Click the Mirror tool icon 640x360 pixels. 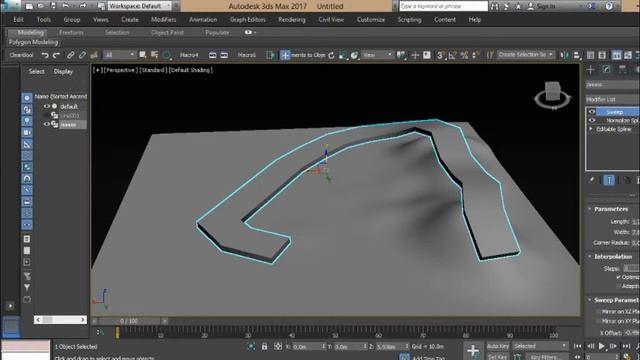(x=564, y=55)
